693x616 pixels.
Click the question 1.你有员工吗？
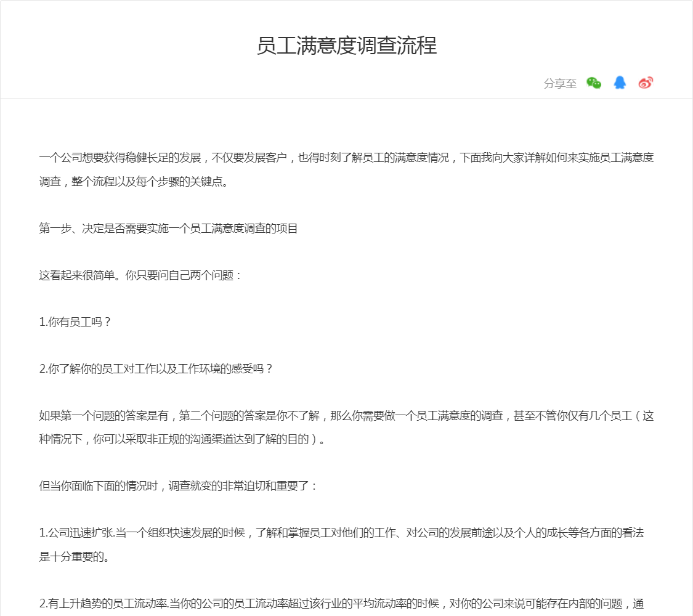75,322
